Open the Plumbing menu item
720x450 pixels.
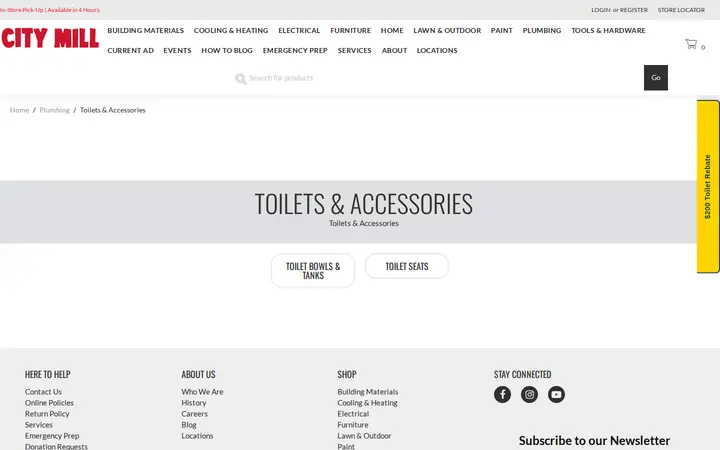[542, 30]
